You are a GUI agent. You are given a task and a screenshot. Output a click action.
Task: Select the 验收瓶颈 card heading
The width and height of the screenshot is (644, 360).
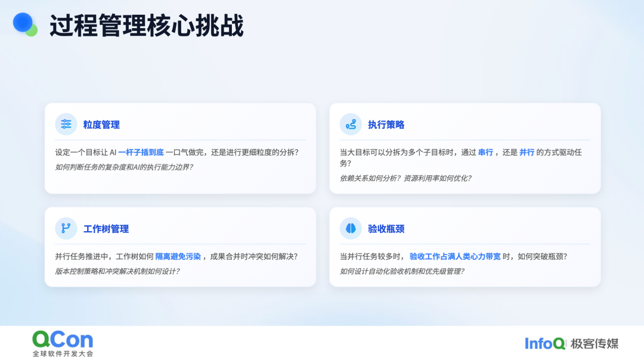tap(386, 229)
